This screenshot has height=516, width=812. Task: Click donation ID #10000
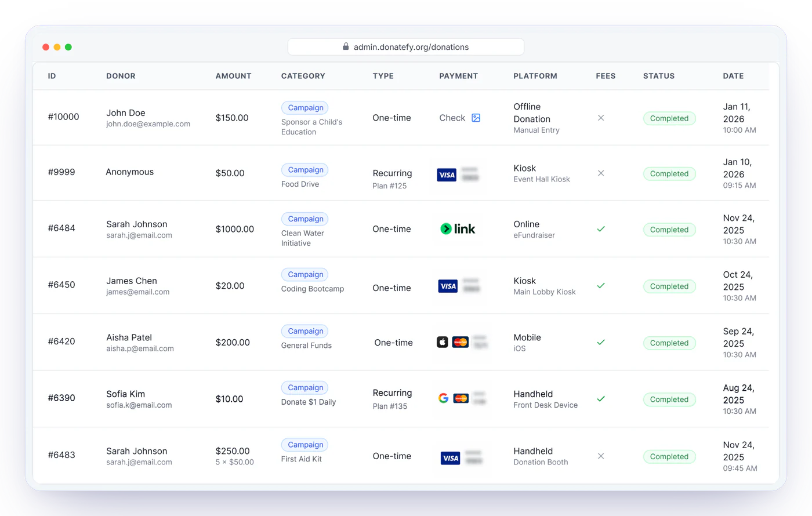[x=63, y=117]
